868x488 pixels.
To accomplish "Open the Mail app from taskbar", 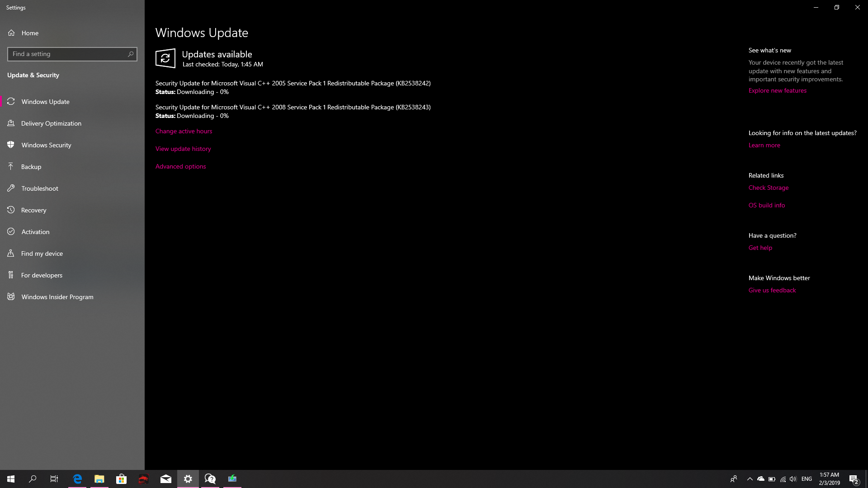I will click(166, 479).
